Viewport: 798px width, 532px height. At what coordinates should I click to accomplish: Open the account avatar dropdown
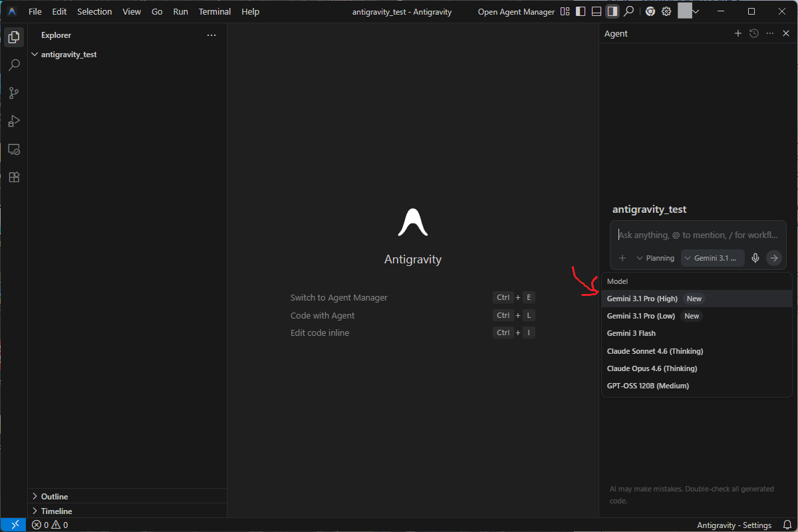coord(688,11)
